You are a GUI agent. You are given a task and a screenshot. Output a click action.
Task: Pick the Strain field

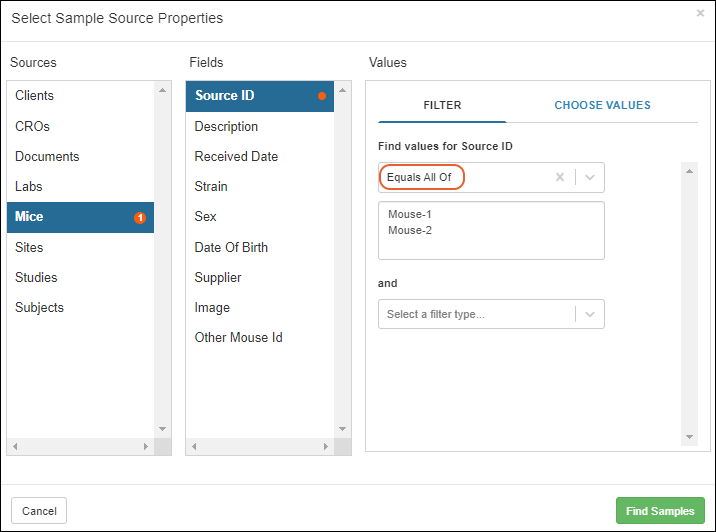coord(211,186)
